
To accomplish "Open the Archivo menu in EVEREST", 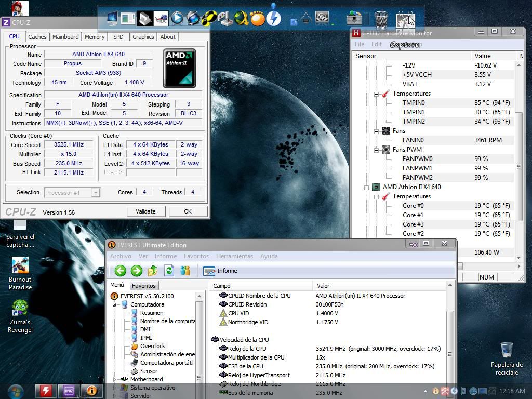I will pyautogui.click(x=121, y=256).
